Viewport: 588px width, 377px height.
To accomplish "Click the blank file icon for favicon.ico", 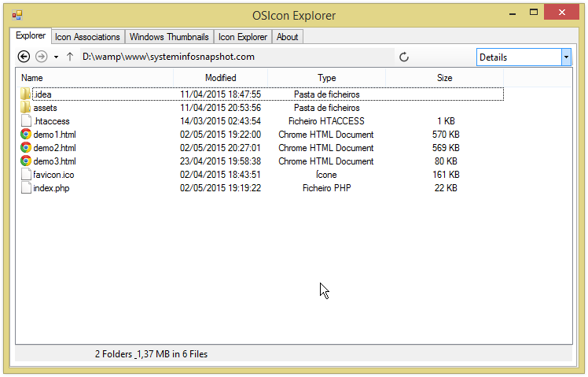I will tap(26, 174).
